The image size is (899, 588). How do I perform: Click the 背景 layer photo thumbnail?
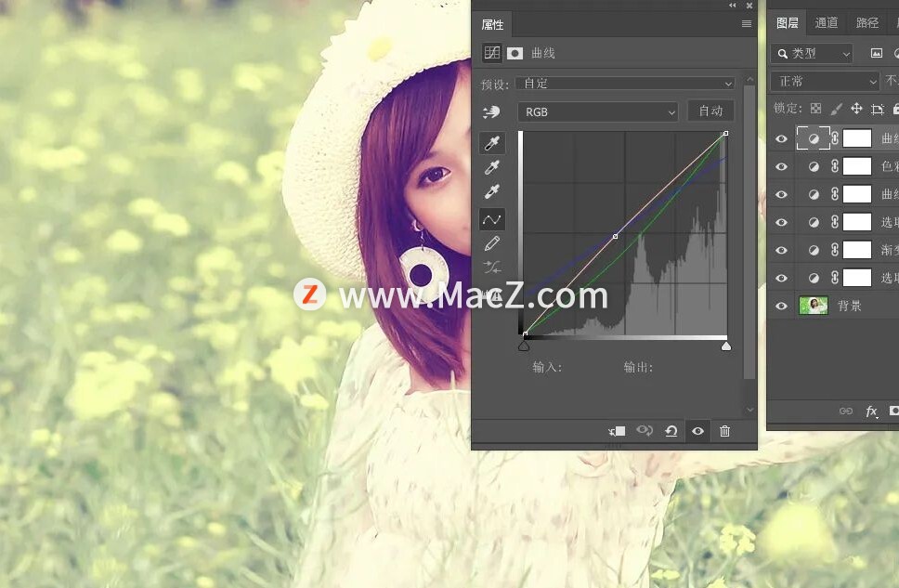[x=814, y=306]
